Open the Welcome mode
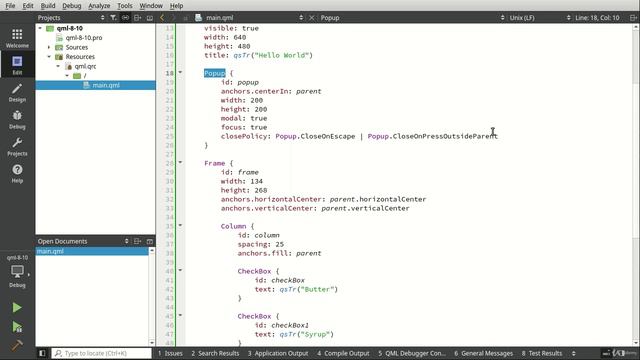 [x=17, y=38]
